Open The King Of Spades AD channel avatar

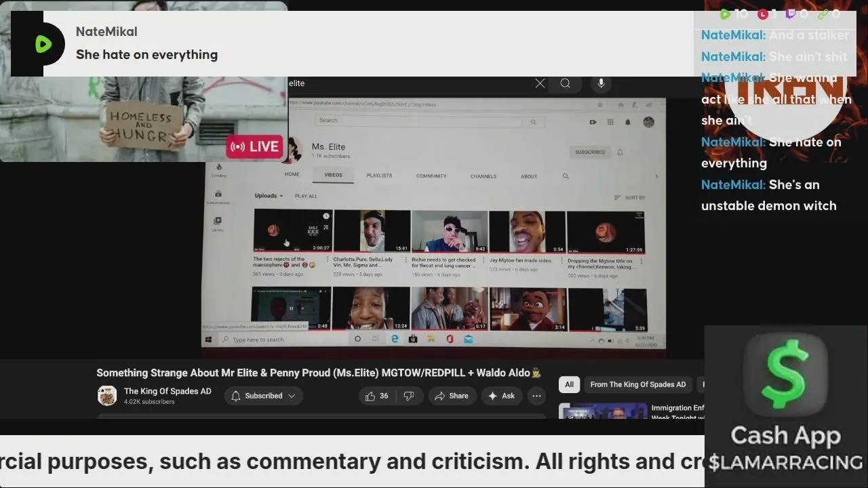107,396
